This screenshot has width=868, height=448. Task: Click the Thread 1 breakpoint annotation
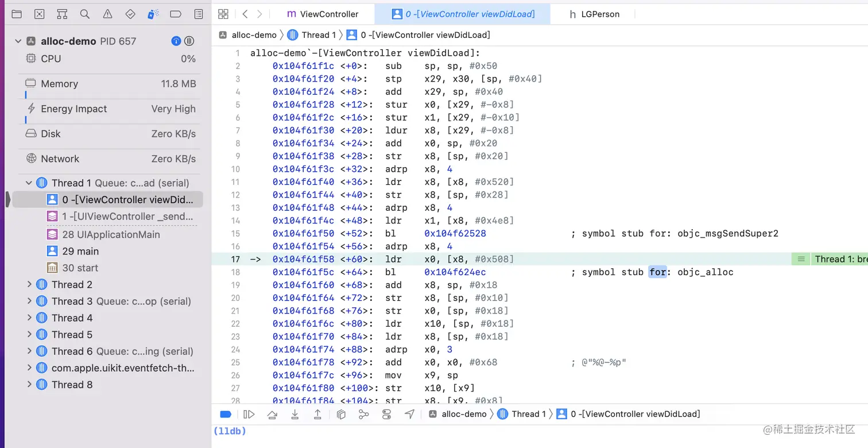[840, 259]
